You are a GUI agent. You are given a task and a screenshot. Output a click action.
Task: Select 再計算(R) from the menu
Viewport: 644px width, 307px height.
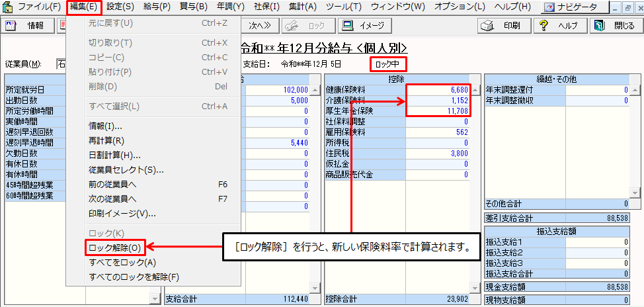(106, 141)
